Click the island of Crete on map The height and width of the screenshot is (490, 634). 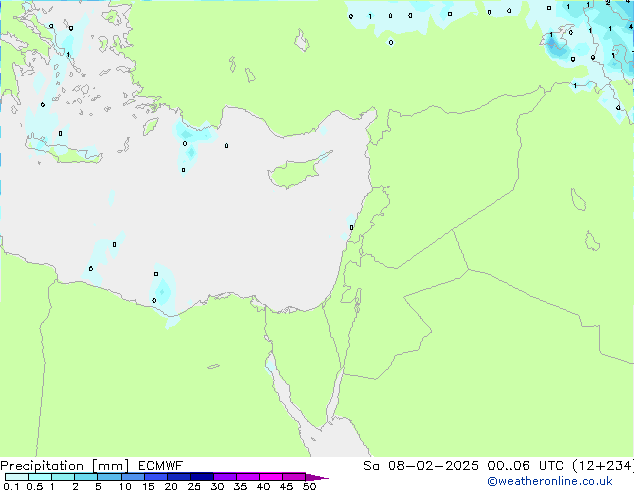(x=65, y=152)
